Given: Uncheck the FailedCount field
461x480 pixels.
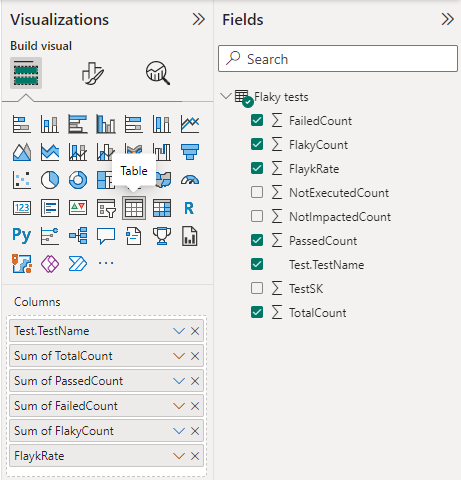Looking at the screenshot, I should (x=257, y=120).
